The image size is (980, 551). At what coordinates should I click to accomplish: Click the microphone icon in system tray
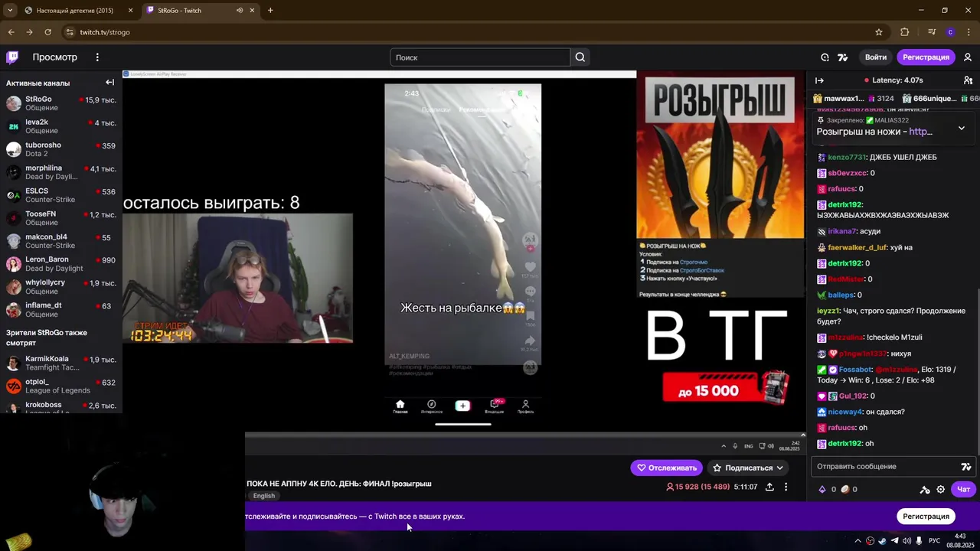(x=919, y=541)
